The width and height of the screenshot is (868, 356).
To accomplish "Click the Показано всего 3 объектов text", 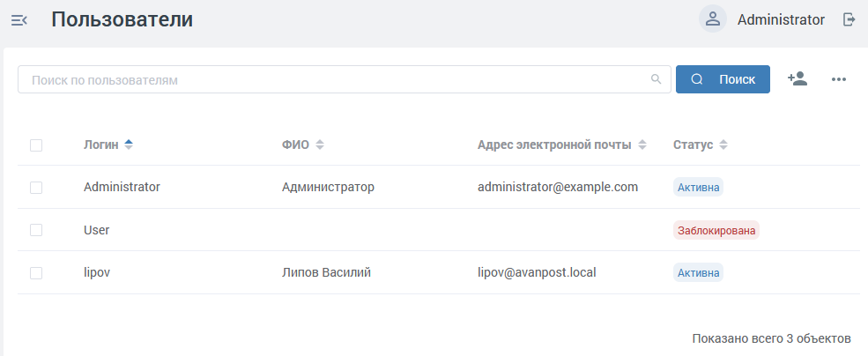I will click(771, 337).
